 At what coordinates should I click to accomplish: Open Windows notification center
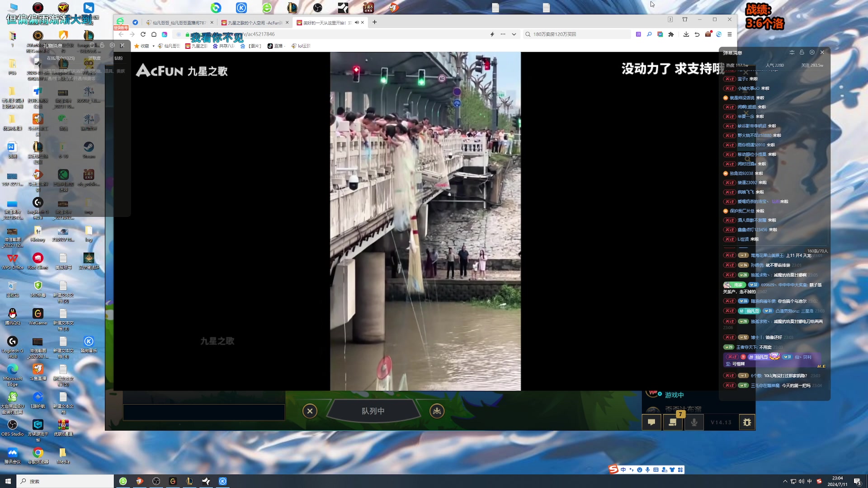857,481
